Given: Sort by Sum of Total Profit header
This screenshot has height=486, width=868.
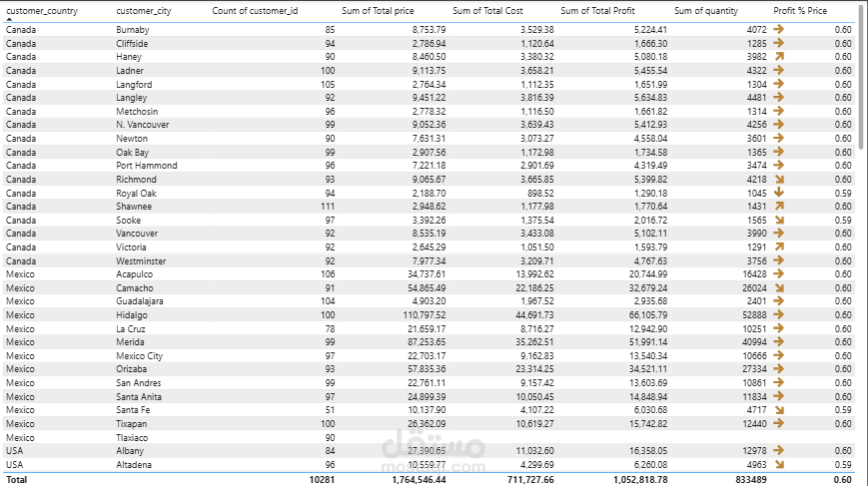Looking at the screenshot, I should [598, 11].
